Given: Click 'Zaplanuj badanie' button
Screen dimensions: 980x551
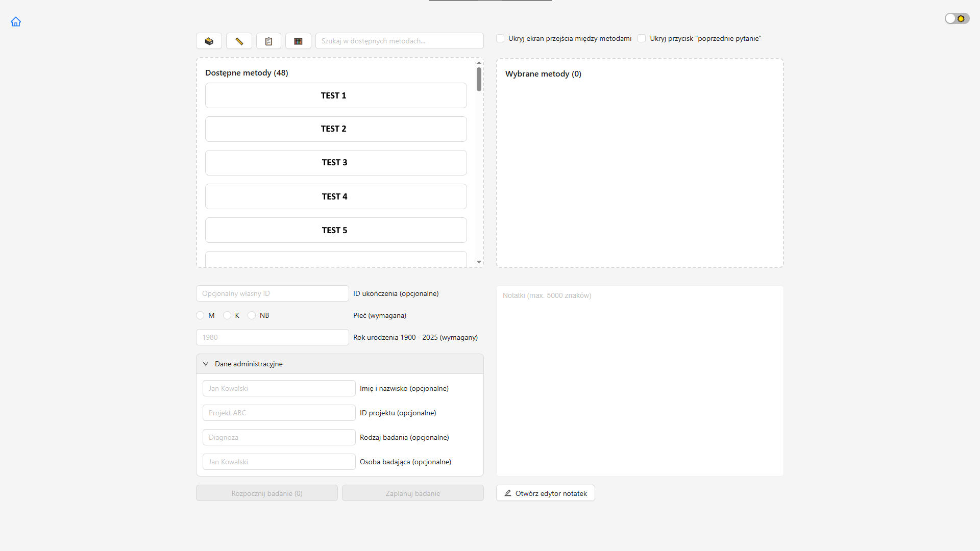Looking at the screenshot, I should 413,493.
